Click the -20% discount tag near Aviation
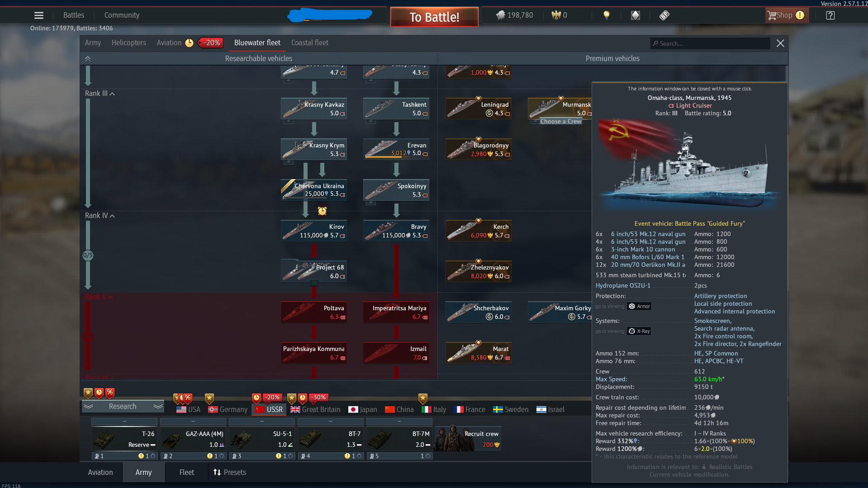The image size is (868, 488). (211, 43)
